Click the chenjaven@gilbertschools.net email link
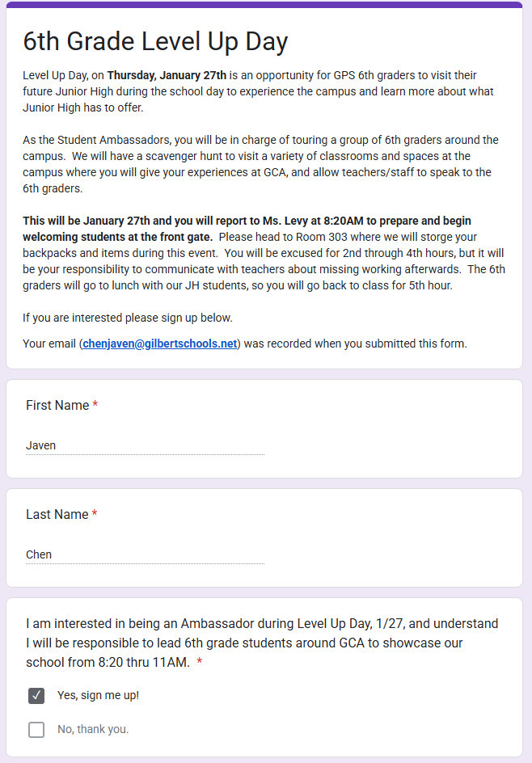The height and width of the screenshot is (763, 532). tap(160, 344)
